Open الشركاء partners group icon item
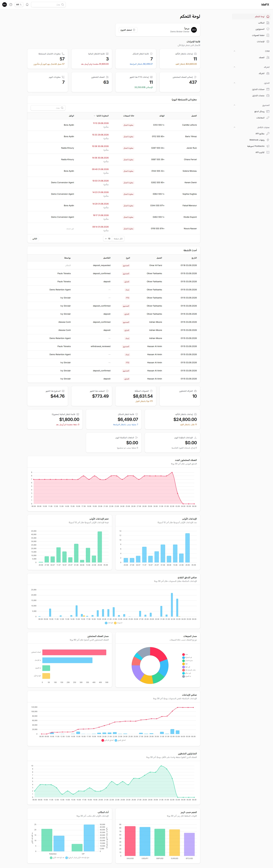The width and height of the screenshot is (273, 868). click(x=268, y=73)
